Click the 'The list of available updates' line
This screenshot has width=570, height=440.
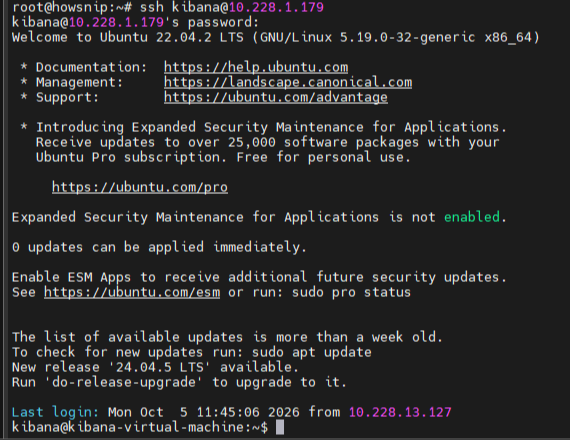(227, 337)
